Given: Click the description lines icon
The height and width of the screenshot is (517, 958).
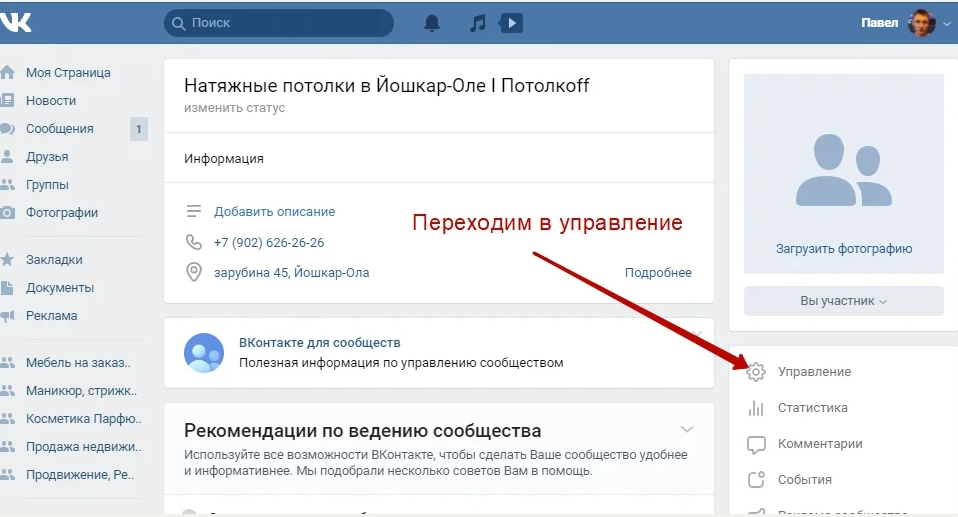Looking at the screenshot, I should (194, 212).
